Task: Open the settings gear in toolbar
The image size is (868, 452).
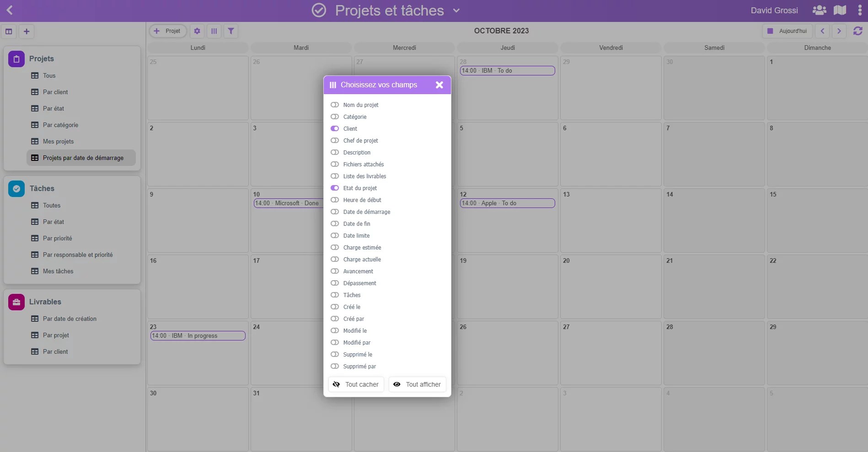Action: pyautogui.click(x=197, y=31)
